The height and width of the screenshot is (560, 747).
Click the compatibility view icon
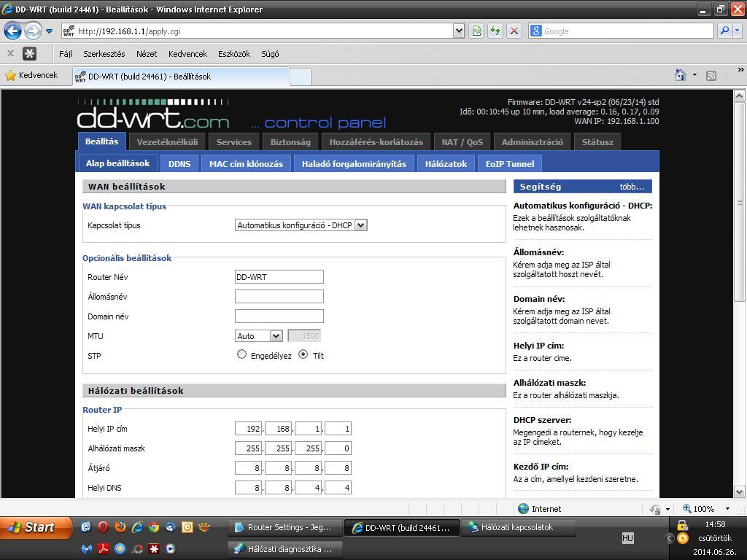(x=476, y=31)
